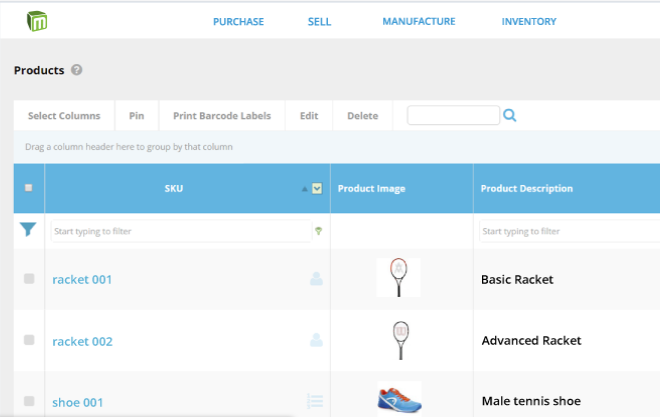Click the list icon in shoe 001 row
Viewport: 660px width, 417px height.
click(315, 401)
